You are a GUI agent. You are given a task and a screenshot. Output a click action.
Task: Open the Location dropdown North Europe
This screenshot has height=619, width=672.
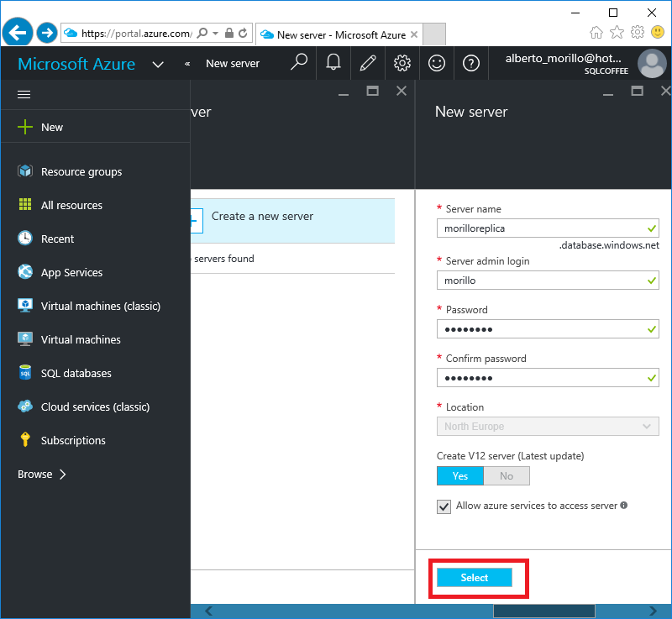pos(548,426)
